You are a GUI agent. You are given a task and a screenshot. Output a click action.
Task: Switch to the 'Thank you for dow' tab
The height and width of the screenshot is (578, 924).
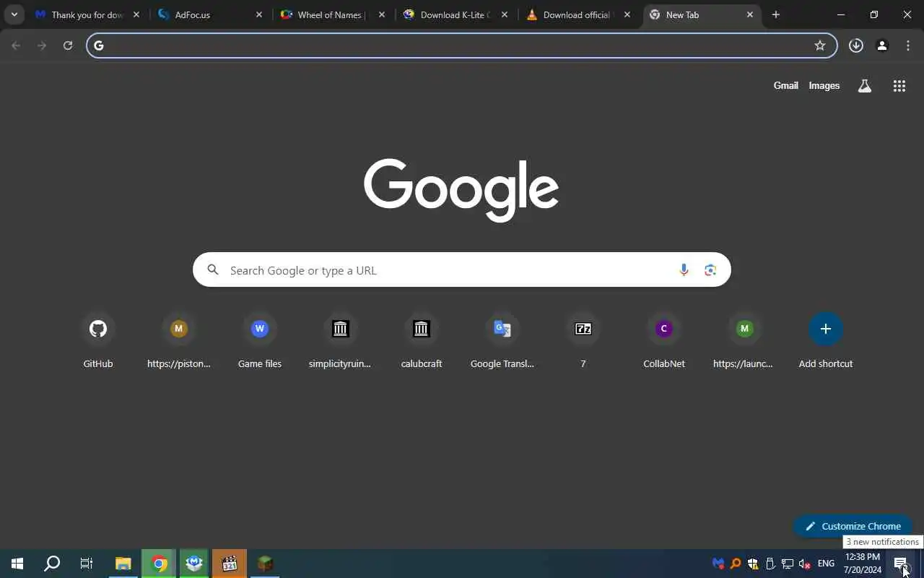[x=87, y=14]
